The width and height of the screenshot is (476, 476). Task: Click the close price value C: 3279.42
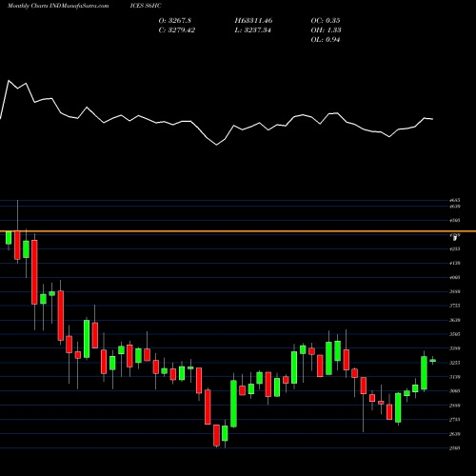pos(177,30)
